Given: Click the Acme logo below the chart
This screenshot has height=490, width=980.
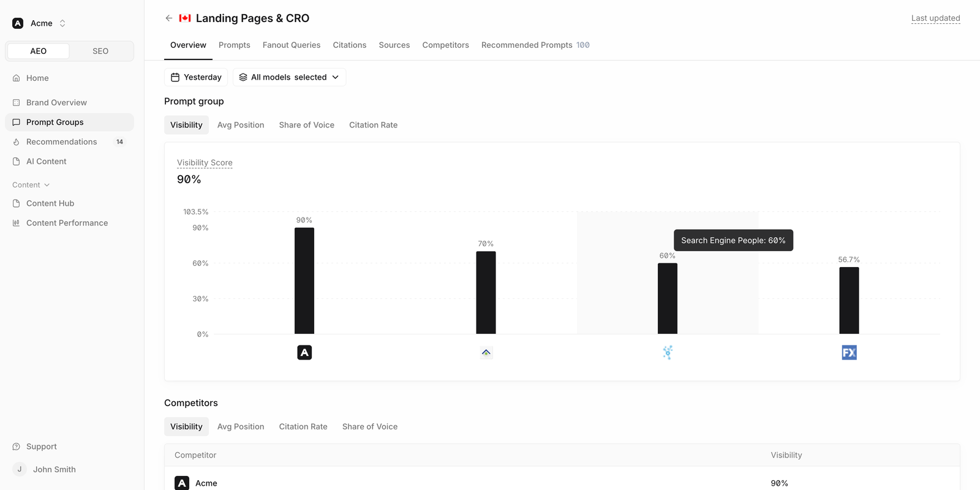Looking at the screenshot, I should click(304, 352).
